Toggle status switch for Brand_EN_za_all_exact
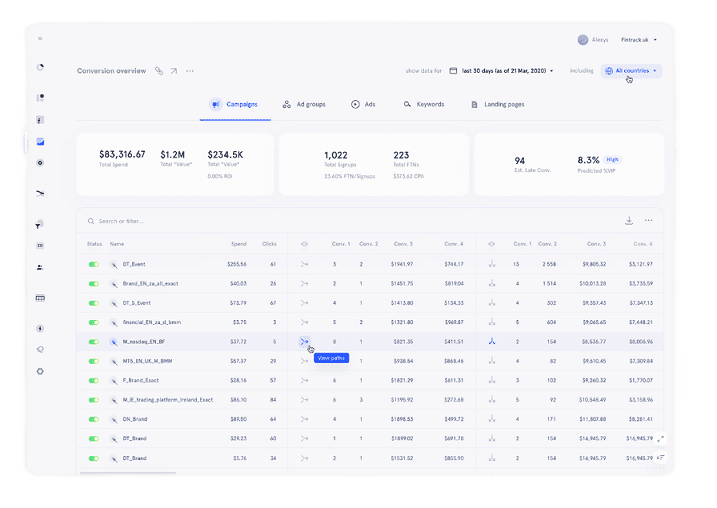This screenshot has height=508, width=717. tap(94, 283)
